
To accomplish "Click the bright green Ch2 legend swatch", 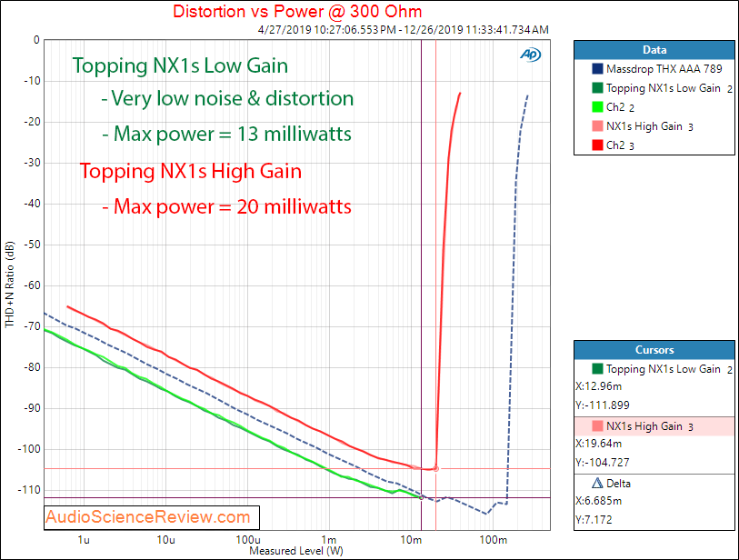I will click(597, 107).
